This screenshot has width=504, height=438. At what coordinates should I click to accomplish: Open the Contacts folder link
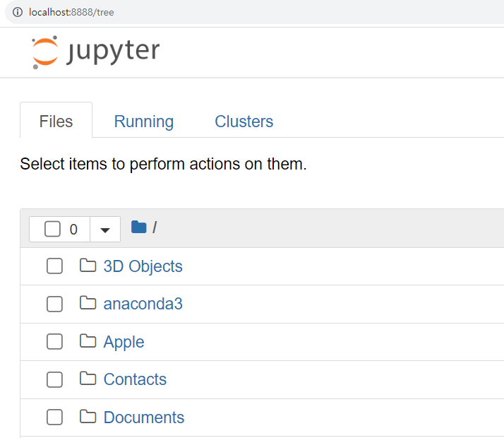135,379
